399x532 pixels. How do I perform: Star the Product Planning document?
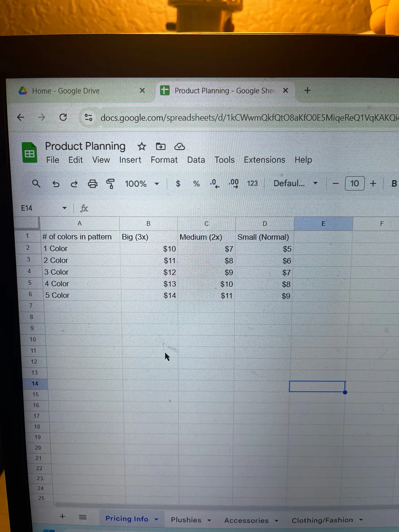pos(142,146)
